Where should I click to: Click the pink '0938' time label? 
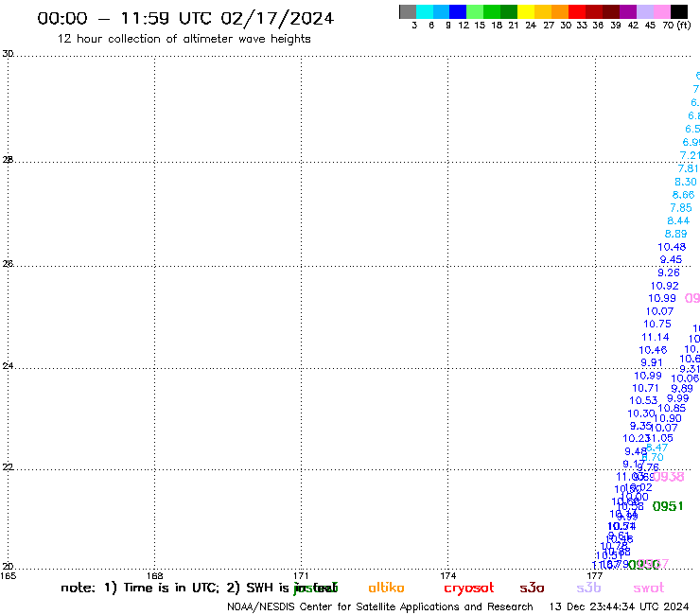[669, 477]
